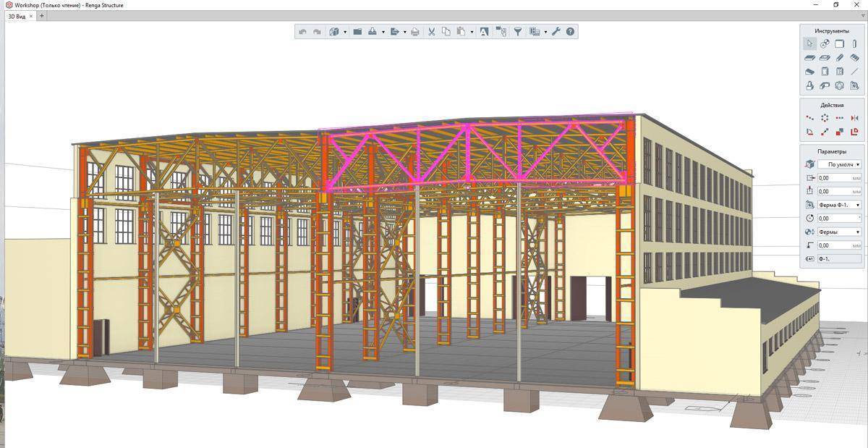Add a new tab with plus button
The image size is (868, 448).
point(41,15)
